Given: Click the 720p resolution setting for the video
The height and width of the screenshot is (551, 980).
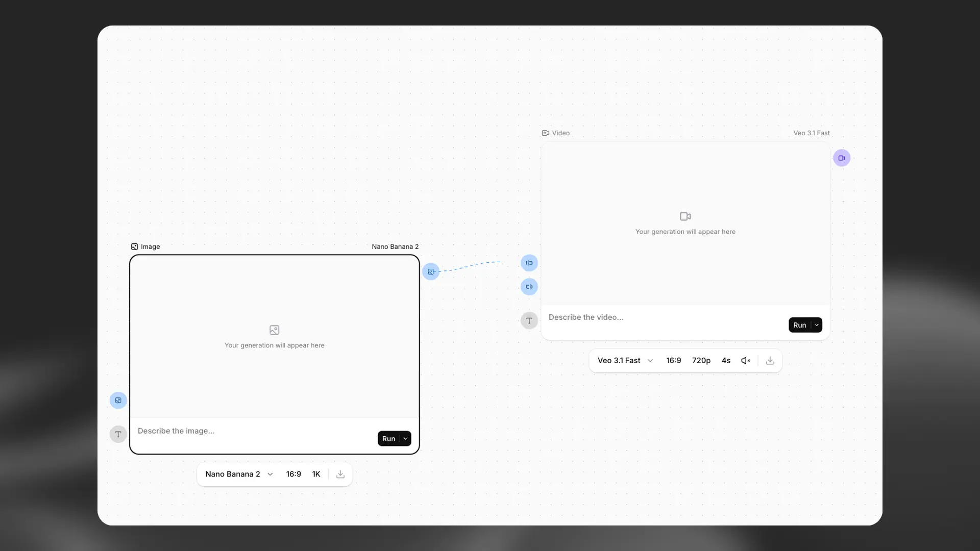Looking at the screenshot, I should click(701, 360).
